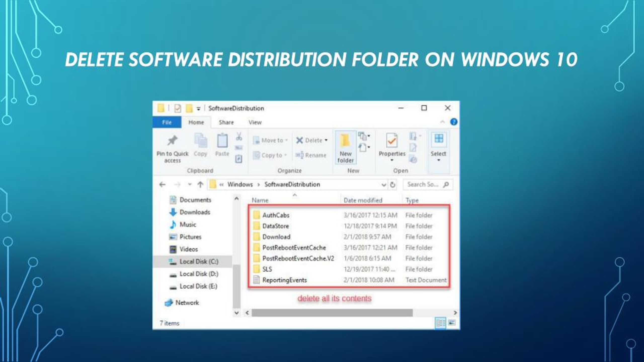The width and height of the screenshot is (644, 362).
Task: Click the search magnifier icon
Action: pyautogui.click(x=446, y=185)
